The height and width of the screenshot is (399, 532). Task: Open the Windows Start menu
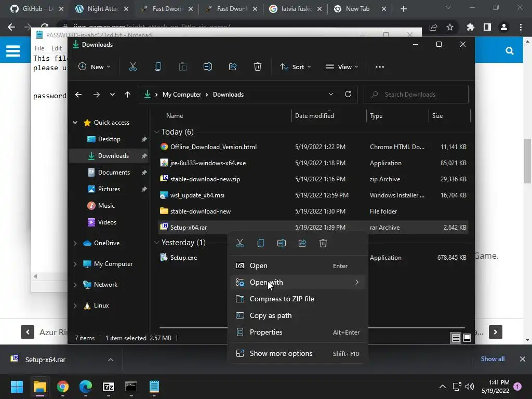[x=17, y=387]
